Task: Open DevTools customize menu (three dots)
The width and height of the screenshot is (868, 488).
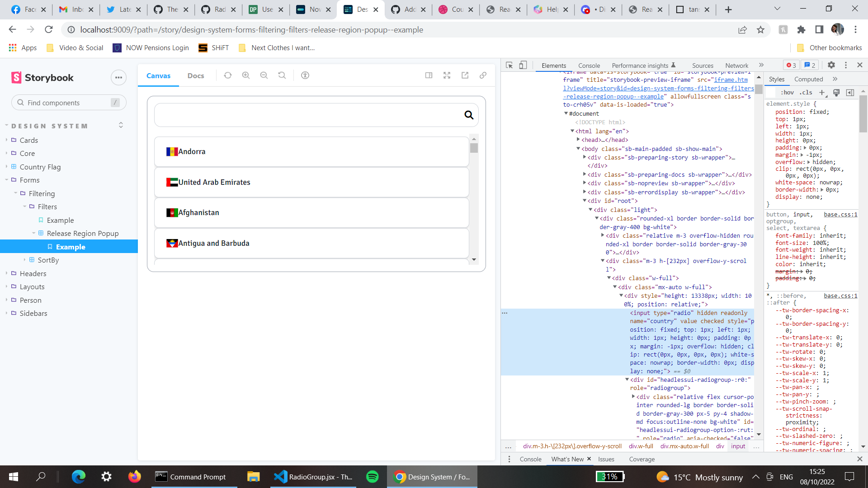Action: pyautogui.click(x=846, y=65)
